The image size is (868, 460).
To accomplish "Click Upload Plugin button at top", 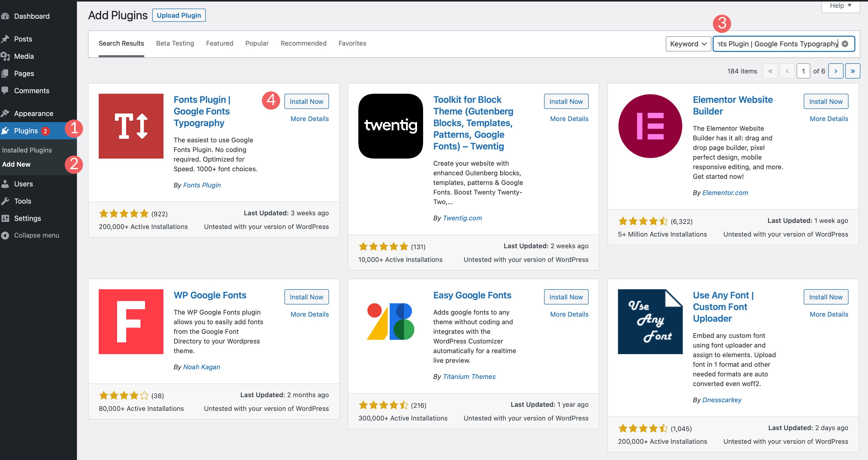I will pos(179,15).
